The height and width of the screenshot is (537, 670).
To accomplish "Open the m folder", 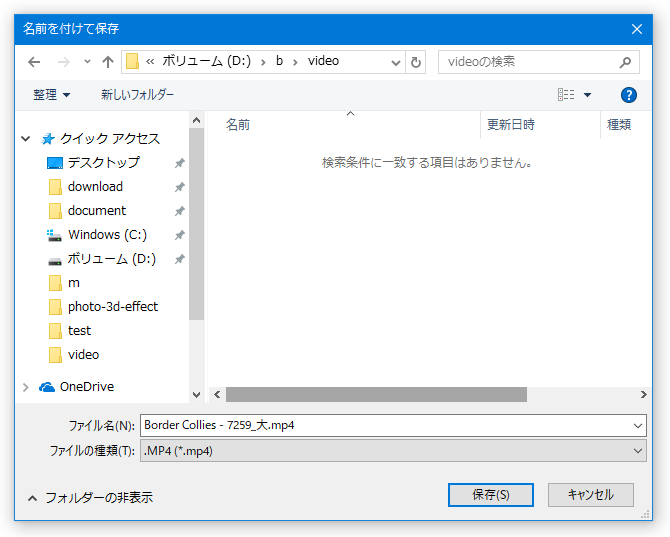I will (73, 283).
